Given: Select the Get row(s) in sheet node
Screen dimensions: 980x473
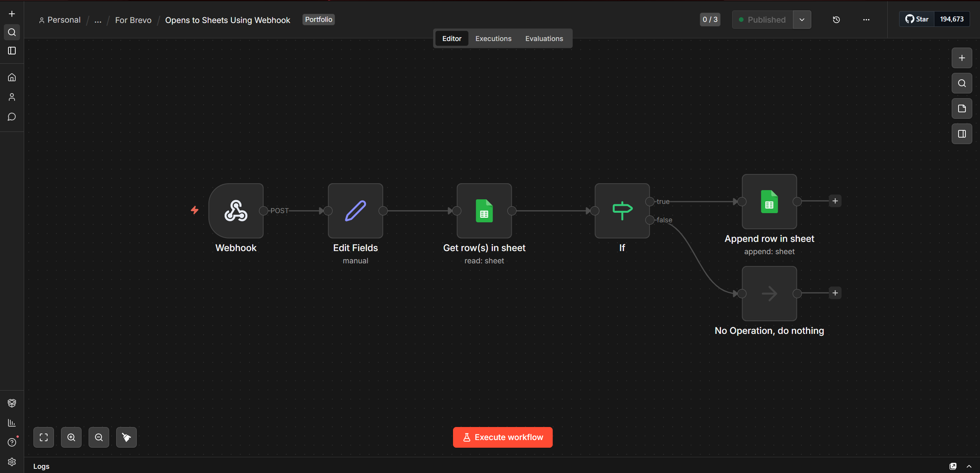Looking at the screenshot, I should click(x=484, y=211).
